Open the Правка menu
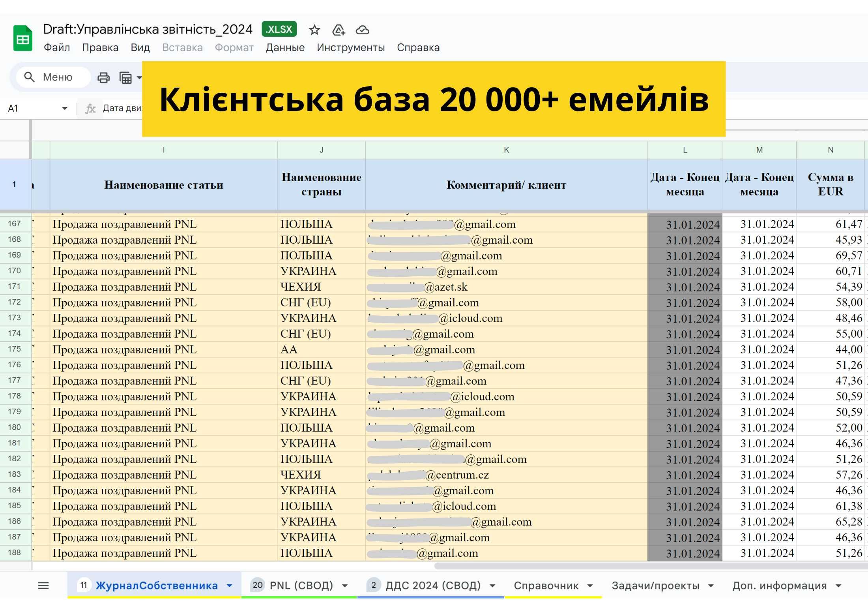The image size is (868, 612). tap(100, 48)
